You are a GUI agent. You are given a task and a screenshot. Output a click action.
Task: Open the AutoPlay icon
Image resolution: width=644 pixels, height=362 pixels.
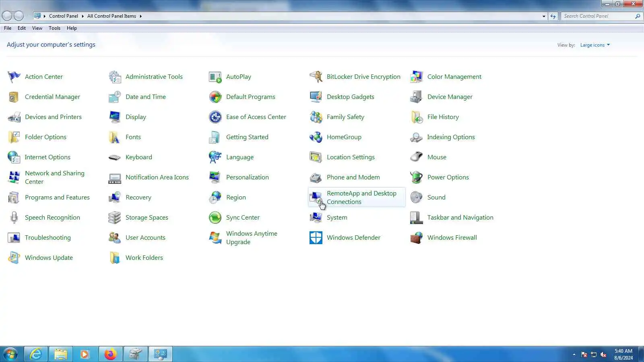(x=215, y=76)
